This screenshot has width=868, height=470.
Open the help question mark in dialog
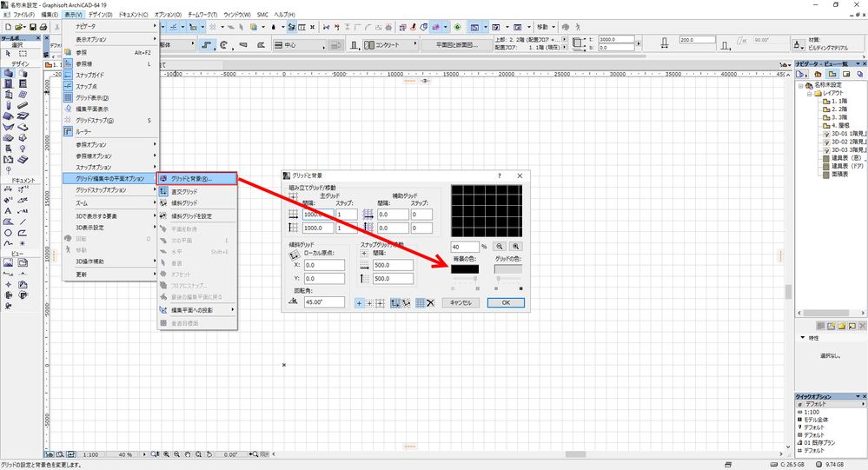pos(500,175)
